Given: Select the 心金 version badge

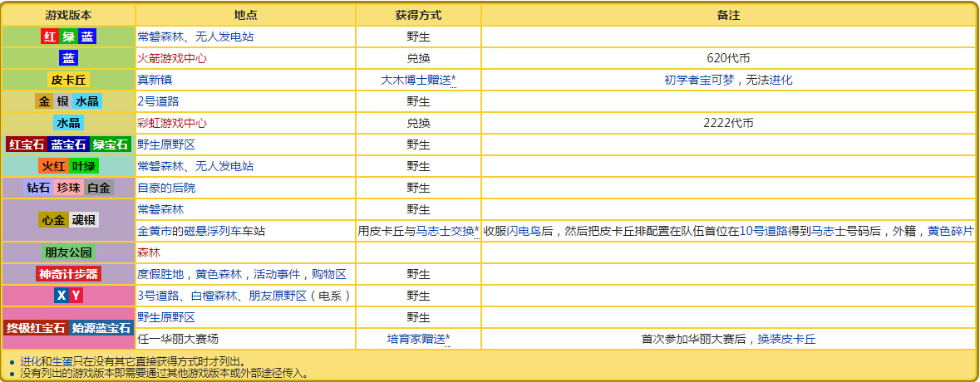Looking at the screenshot, I should pyautogui.click(x=53, y=220).
